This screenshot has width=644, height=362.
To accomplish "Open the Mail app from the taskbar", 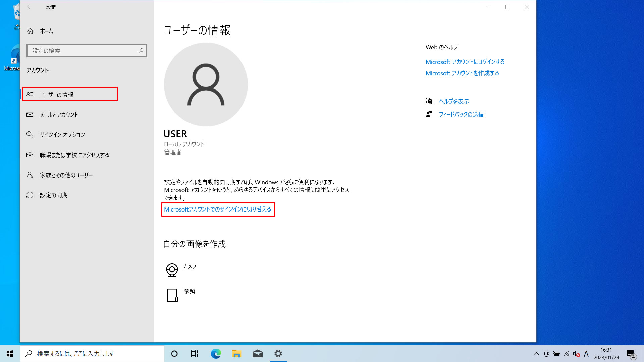I will tap(257, 354).
